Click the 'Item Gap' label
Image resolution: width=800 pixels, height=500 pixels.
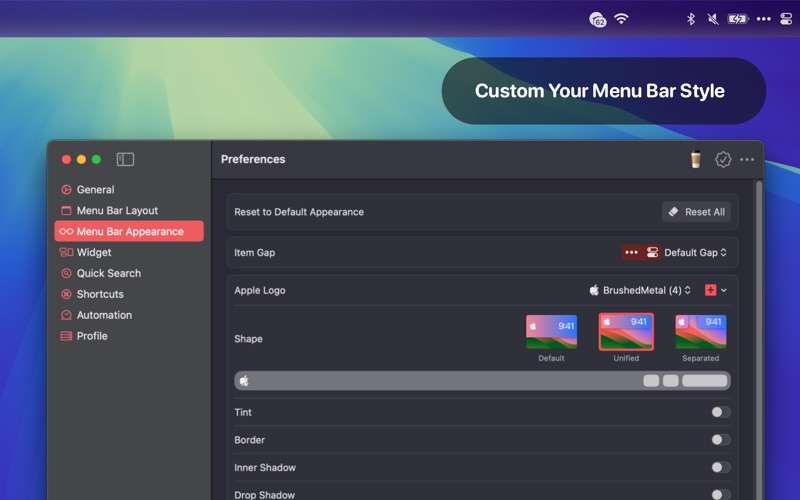(x=255, y=253)
